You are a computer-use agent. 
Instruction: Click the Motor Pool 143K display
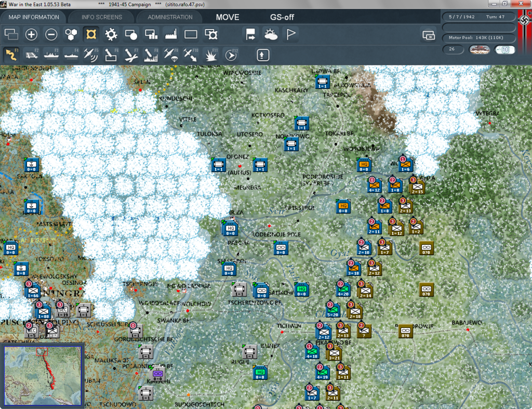[478, 37]
